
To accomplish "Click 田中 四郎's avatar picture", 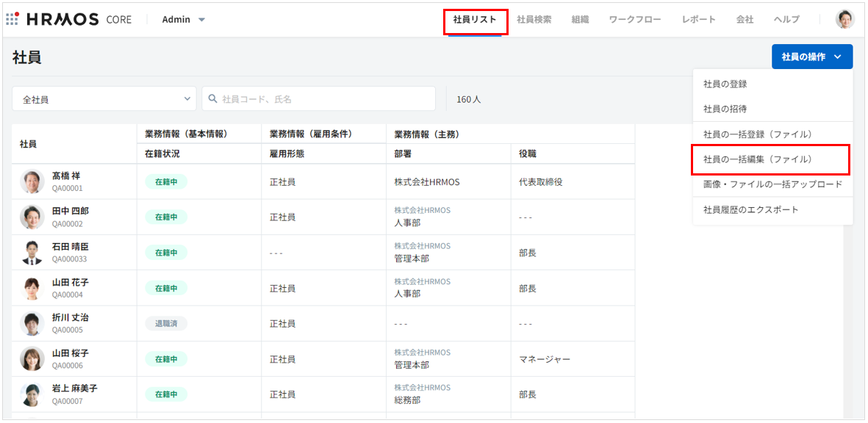I will click(32, 217).
